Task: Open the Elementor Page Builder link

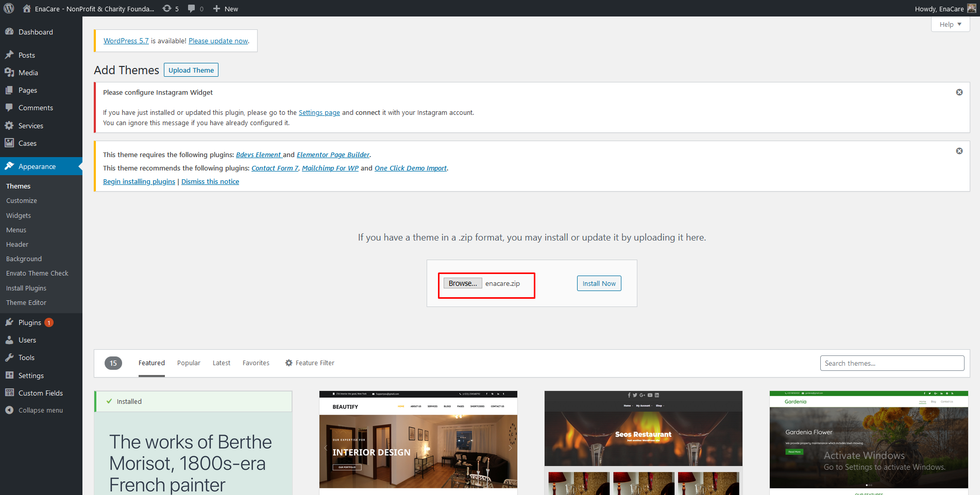Action: pos(333,155)
